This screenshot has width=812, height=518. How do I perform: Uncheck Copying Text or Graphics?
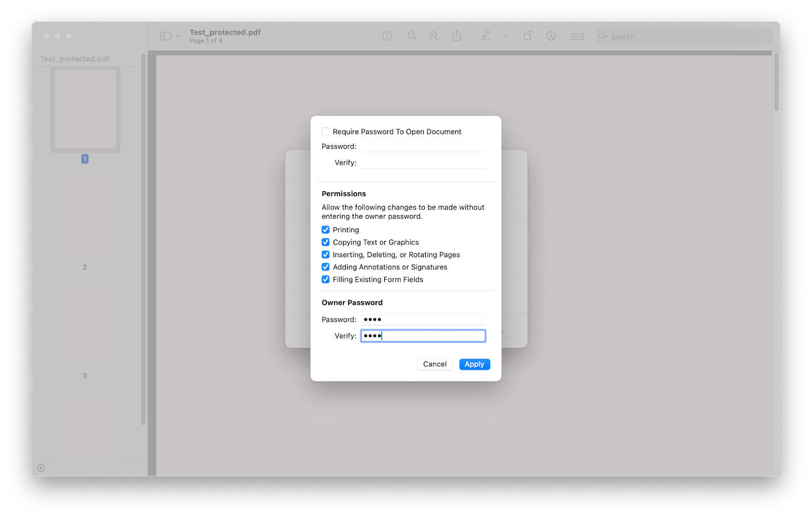pyautogui.click(x=325, y=242)
